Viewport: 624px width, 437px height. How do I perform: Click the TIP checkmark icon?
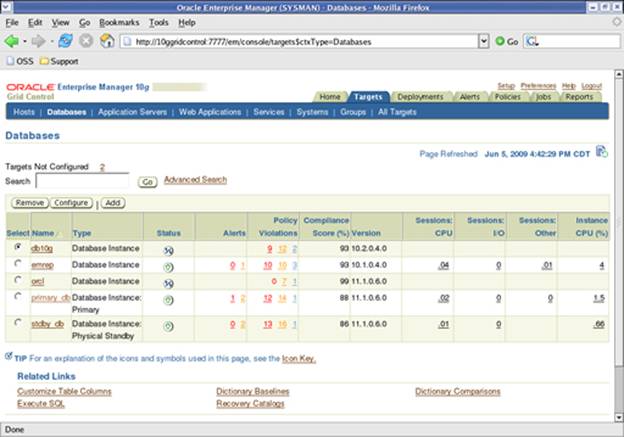(9, 356)
